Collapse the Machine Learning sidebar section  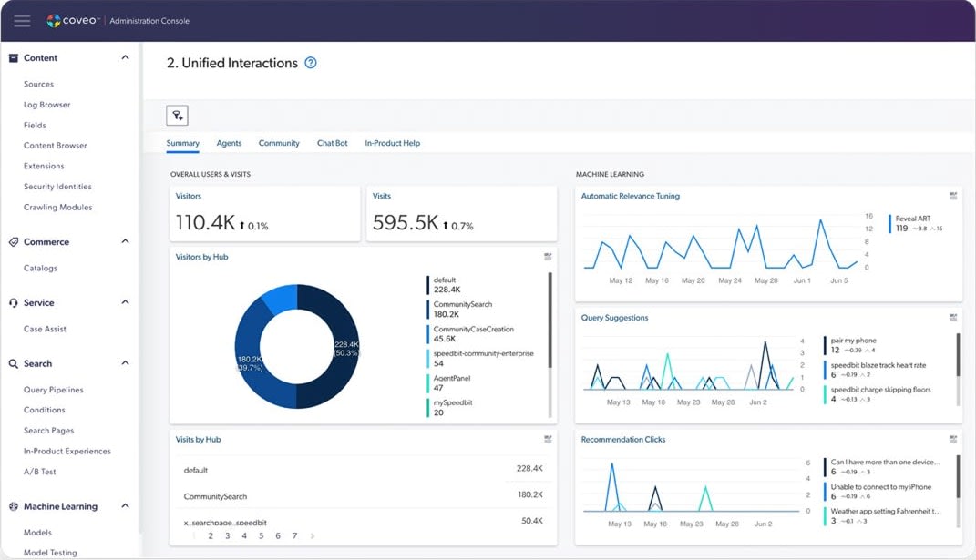tap(125, 506)
